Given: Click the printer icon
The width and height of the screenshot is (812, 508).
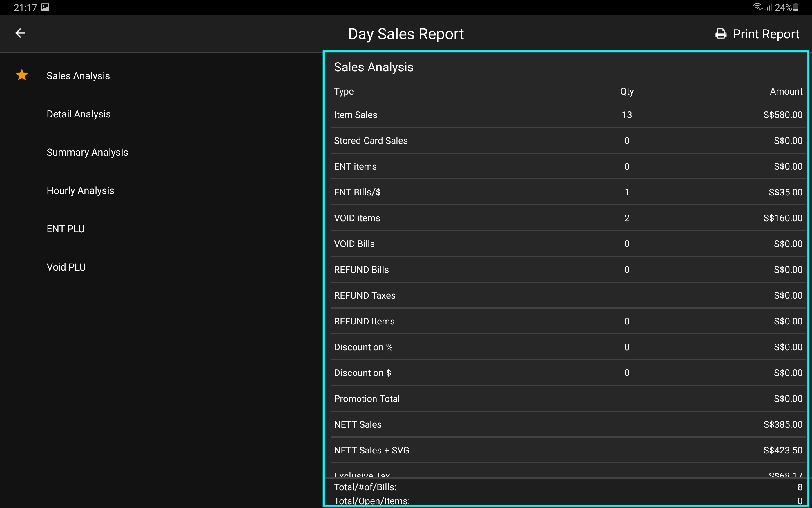Looking at the screenshot, I should pyautogui.click(x=721, y=34).
